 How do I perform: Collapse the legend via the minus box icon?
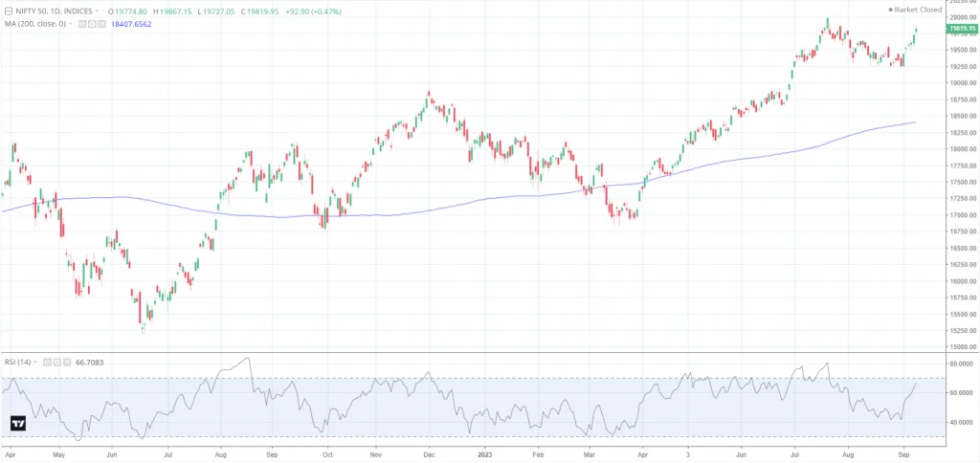coord(8,11)
